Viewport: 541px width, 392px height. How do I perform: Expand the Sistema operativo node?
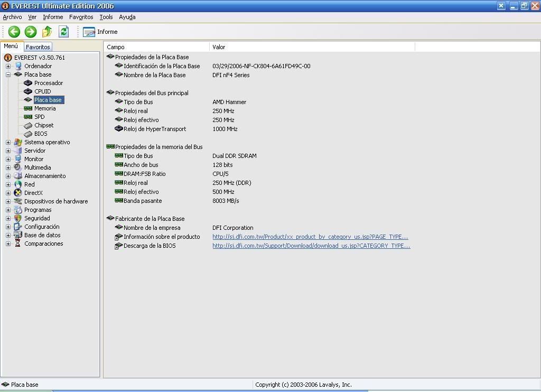click(8, 142)
